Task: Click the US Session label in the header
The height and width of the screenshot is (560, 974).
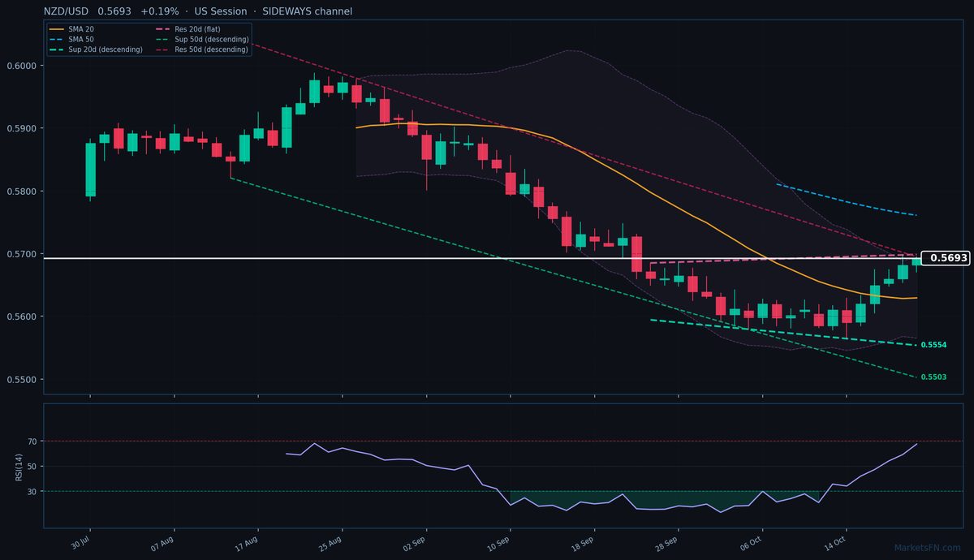Action: [221, 11]
